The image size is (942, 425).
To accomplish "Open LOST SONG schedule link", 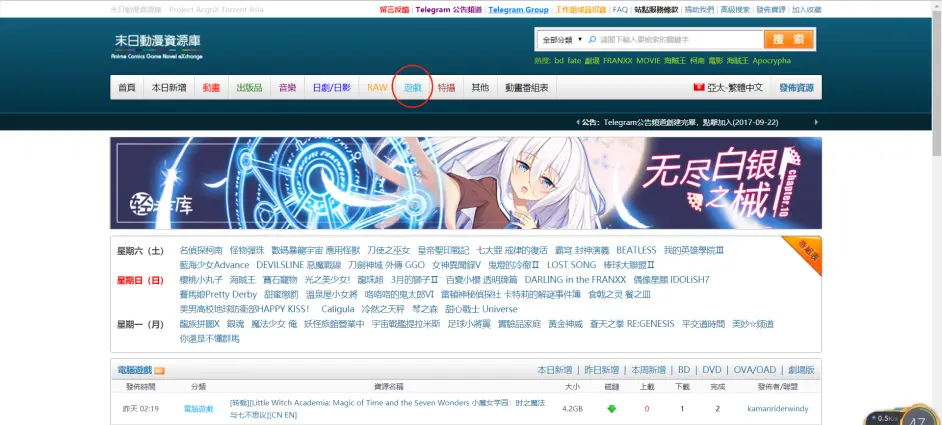I will pyautogui.click(x=571, y=264).
